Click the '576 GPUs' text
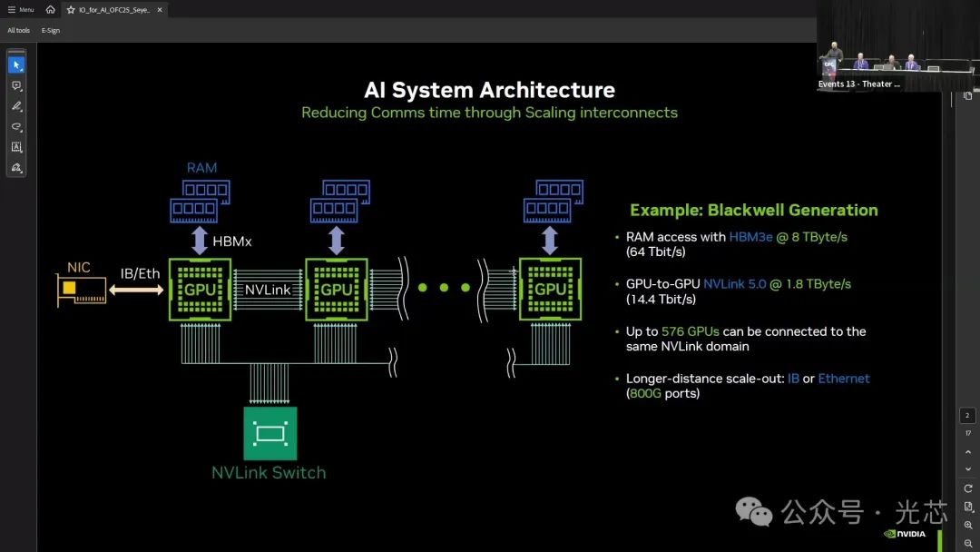980x552 pixels. [690, 331]
